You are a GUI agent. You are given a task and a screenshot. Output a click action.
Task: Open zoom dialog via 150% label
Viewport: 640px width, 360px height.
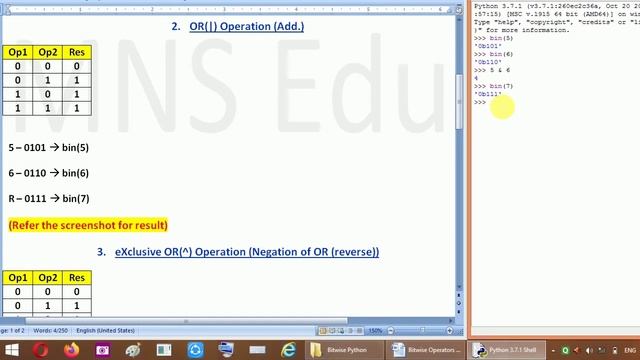pyautogui.click(x=375, y=331)
